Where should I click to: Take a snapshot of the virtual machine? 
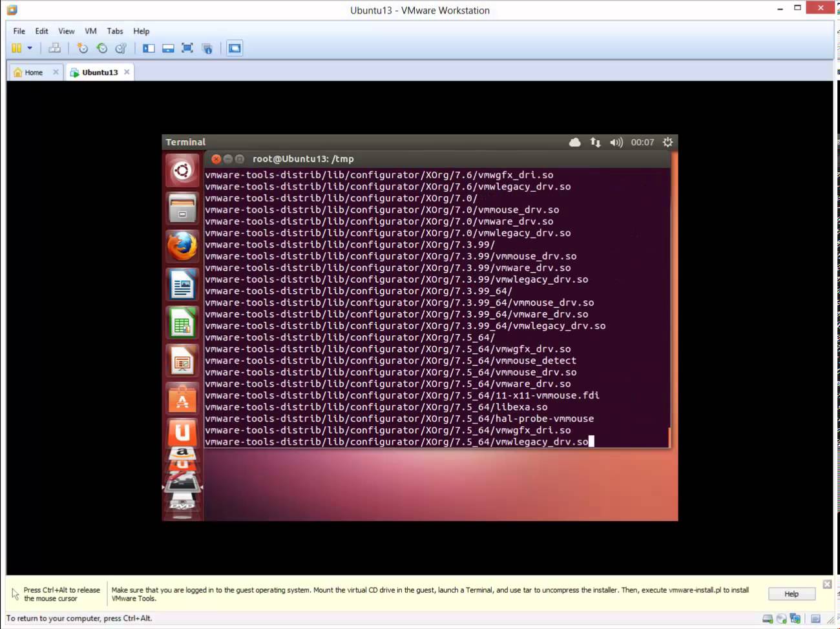[x=81, y=48]
